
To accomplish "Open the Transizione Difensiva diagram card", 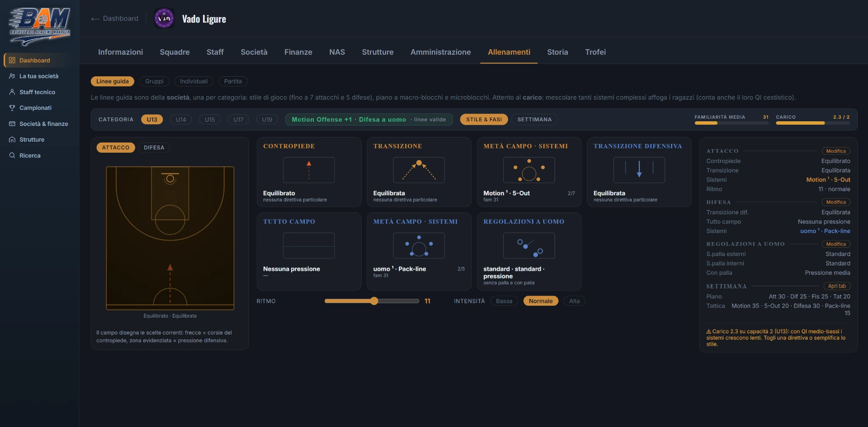I will coord(639,170).
